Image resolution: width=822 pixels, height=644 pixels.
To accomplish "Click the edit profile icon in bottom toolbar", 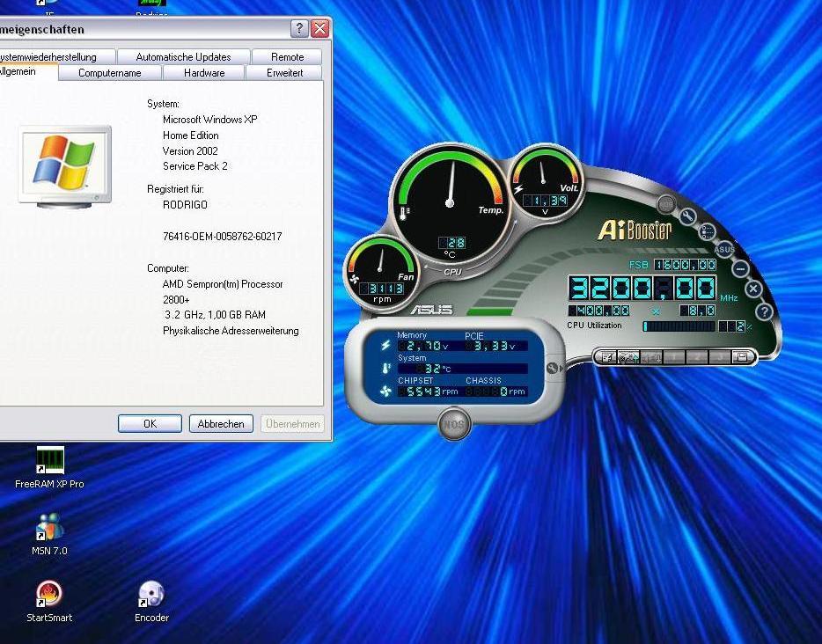I will (x=606, y=357).
